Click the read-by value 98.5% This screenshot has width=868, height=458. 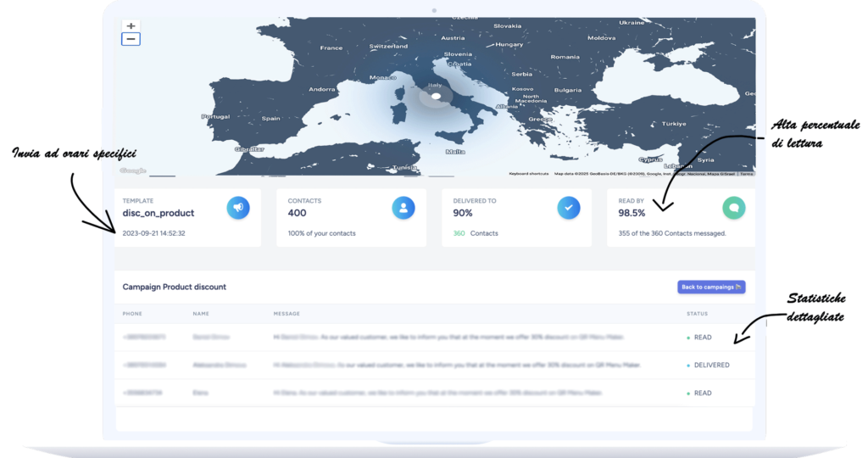click(632, 213)
